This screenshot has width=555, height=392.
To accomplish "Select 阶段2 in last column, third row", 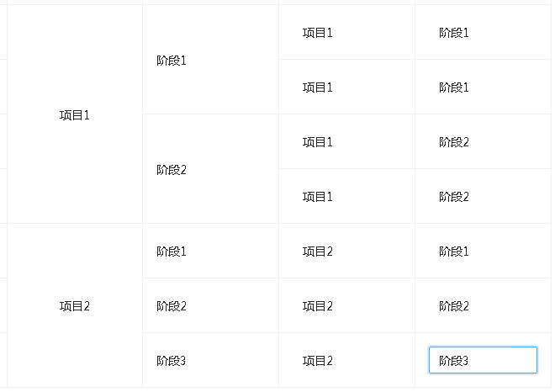I will (x=454, y=142).
